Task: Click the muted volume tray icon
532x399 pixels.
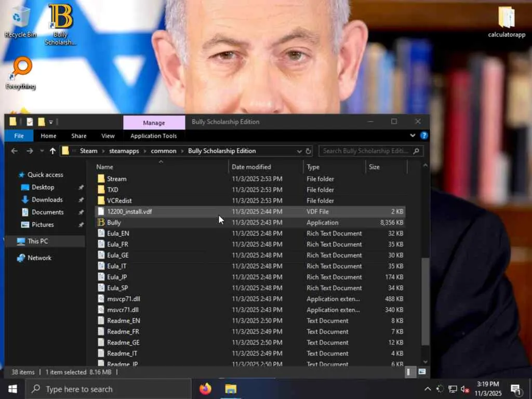Action: click(x=465, y=389)
